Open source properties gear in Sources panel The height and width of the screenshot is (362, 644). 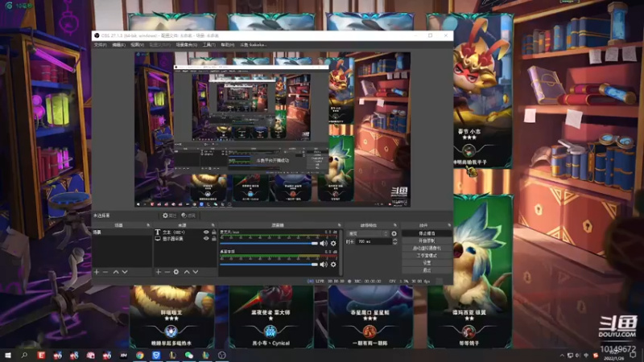(x=176, y=272)
